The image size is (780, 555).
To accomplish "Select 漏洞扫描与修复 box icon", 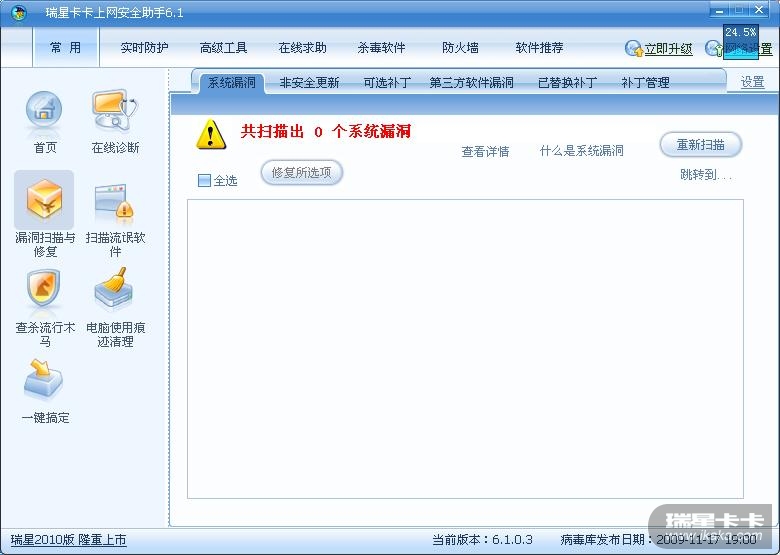I will tap(44, 200).
